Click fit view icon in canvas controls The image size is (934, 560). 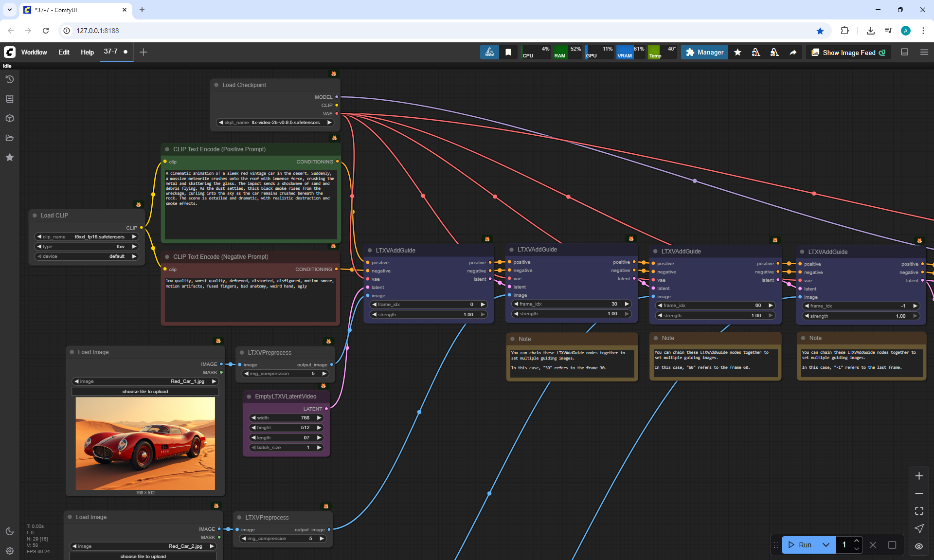pyautogui.click(x=919, y=511)
